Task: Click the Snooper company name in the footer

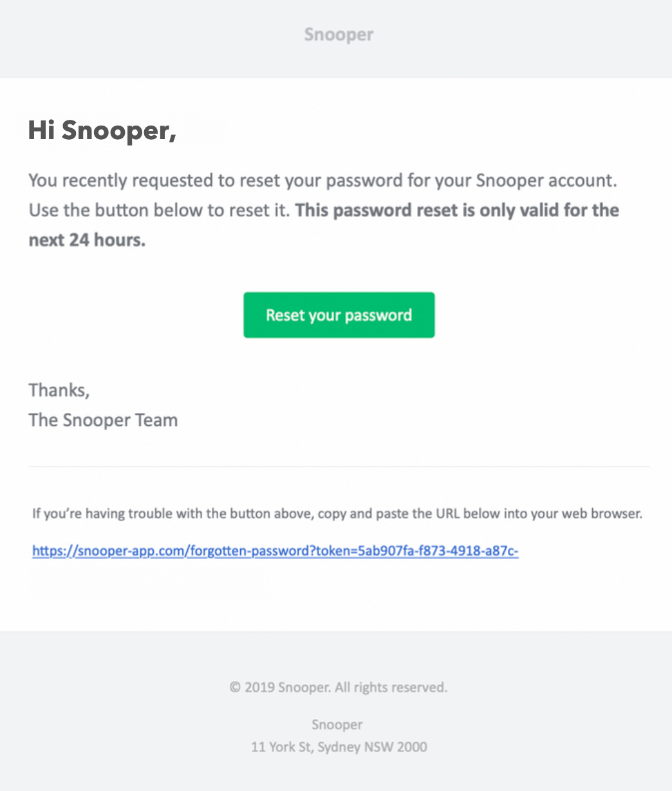Action: click(x=337, y=725)
